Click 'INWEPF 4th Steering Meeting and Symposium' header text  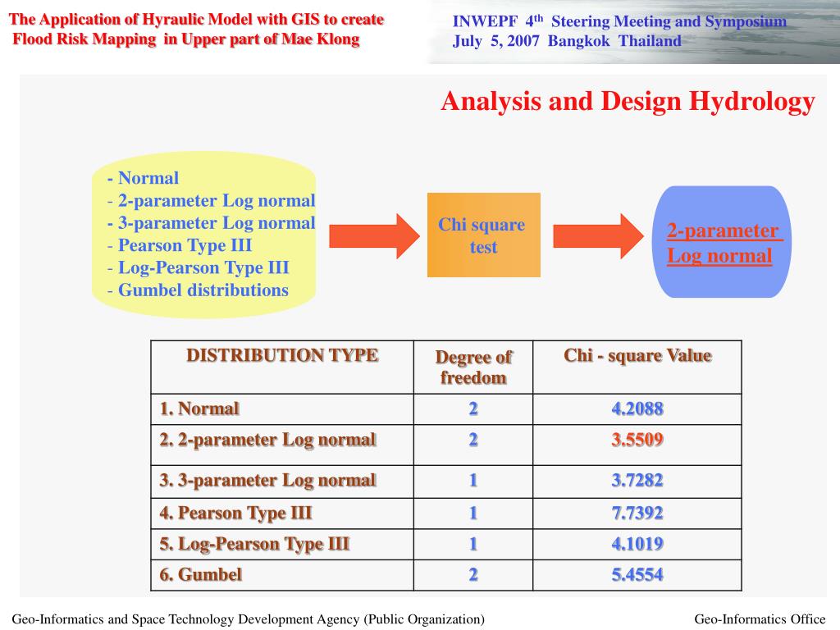click(x=619, y=21)
